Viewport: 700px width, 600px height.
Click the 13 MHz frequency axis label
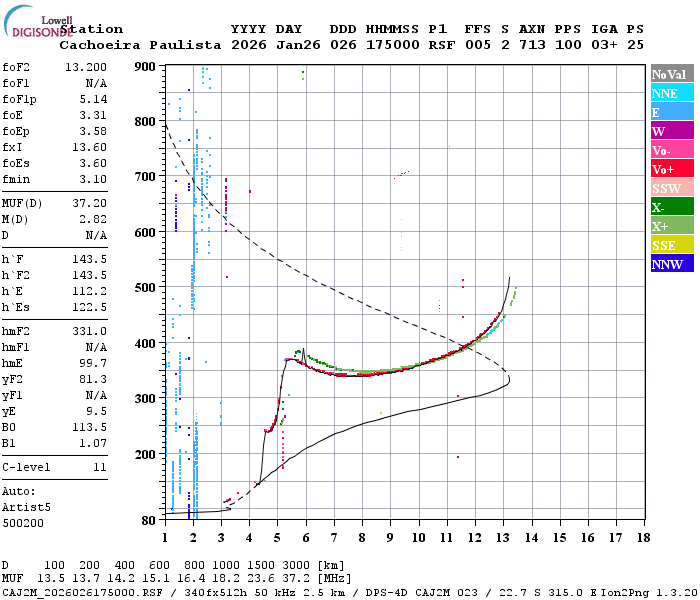[x=503, y=538]
